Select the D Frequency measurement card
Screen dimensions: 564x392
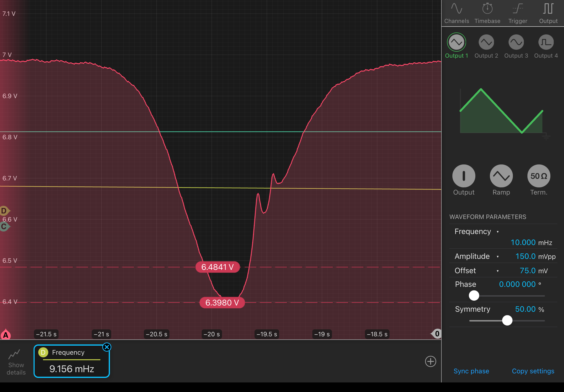(x=71, y=361)
